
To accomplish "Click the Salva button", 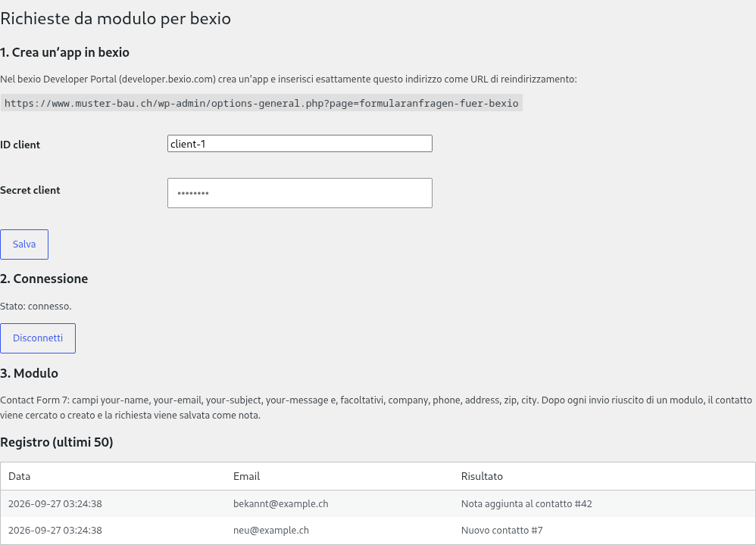I will coord(24,244).
